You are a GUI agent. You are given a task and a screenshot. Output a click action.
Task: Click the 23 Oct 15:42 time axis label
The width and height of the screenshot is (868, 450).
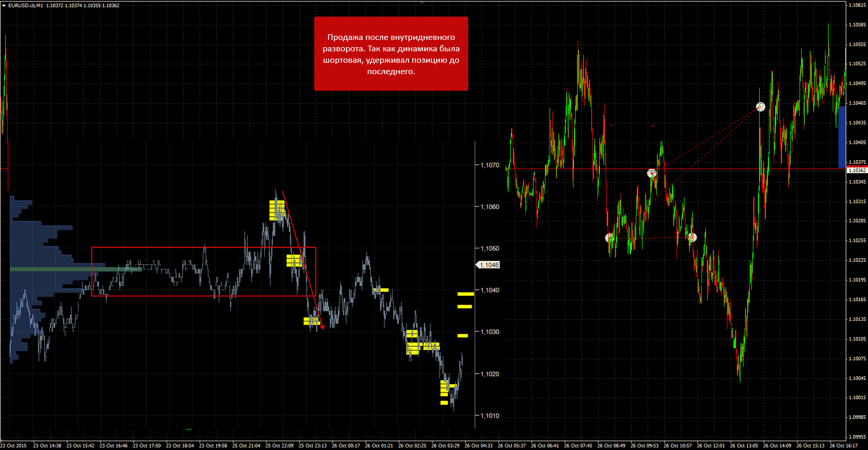coord(80,445)
